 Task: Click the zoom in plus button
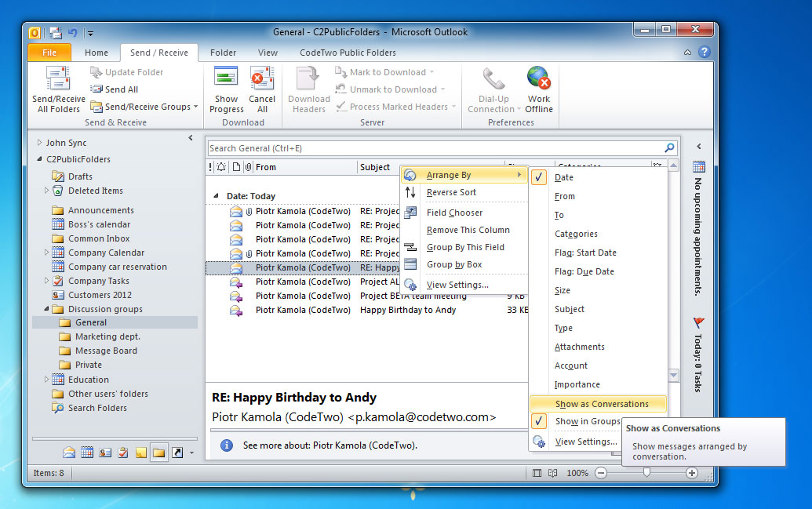[691, 473]
